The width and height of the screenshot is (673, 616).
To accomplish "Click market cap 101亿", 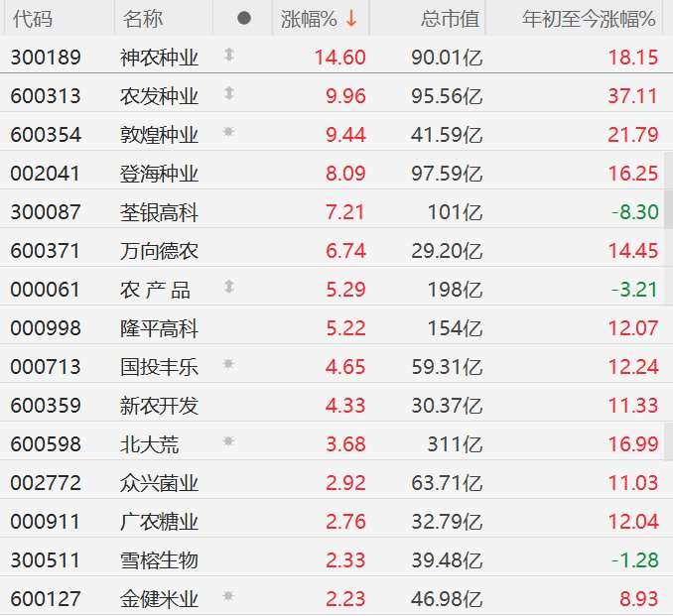I will tap(455, 212).
